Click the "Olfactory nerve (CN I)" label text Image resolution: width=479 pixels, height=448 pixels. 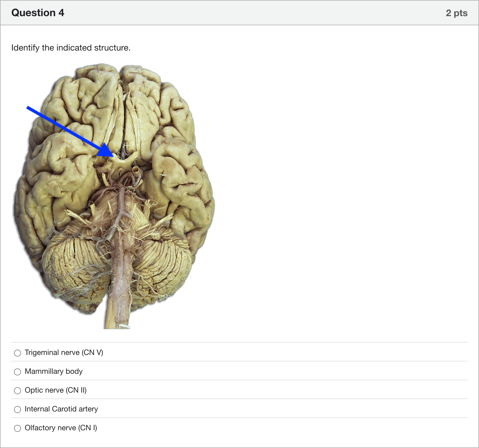pos(61,428)
